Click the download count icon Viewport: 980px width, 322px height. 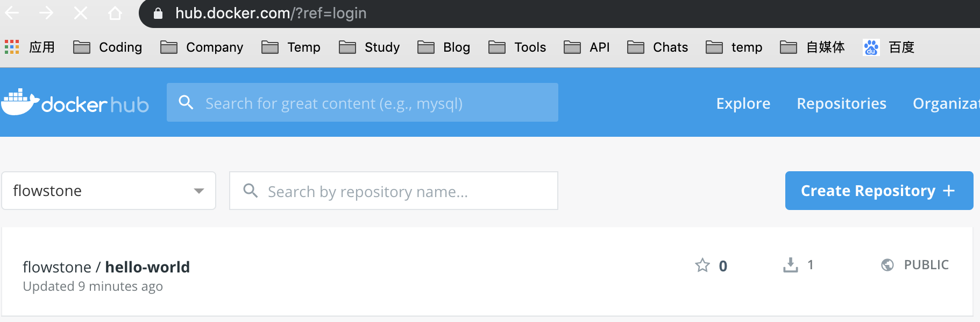(x=791, y=265)
